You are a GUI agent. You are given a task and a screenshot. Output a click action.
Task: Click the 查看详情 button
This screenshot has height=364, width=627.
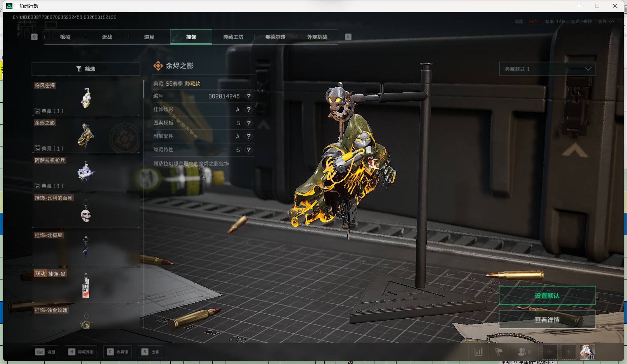(547, 319)
